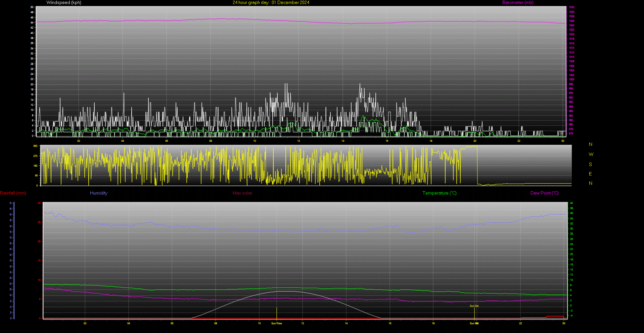Click hour '06' under the windspeed chart

click(x=167, y=141)
